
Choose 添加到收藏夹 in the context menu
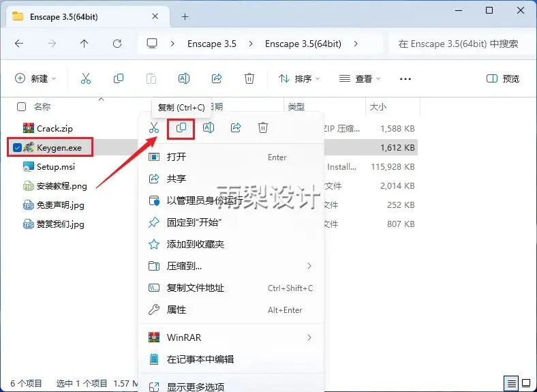tap(231, 244)
